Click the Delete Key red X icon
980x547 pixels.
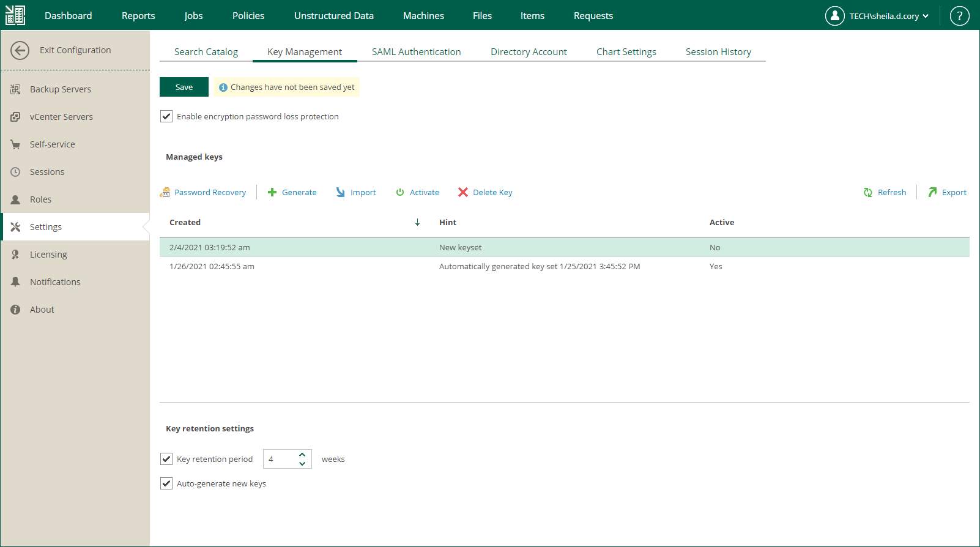(x=463, y=192)
